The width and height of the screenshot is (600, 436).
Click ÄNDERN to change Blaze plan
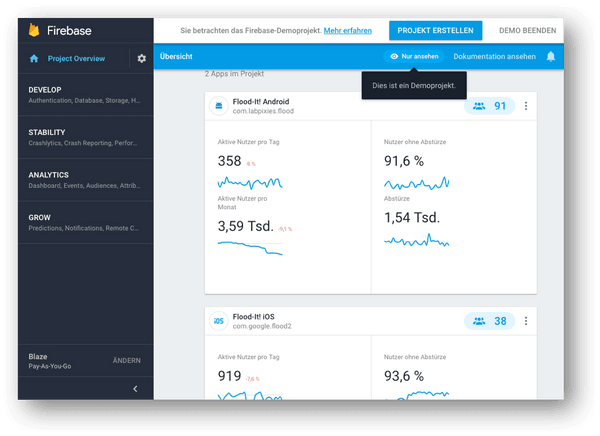(127, 361)
